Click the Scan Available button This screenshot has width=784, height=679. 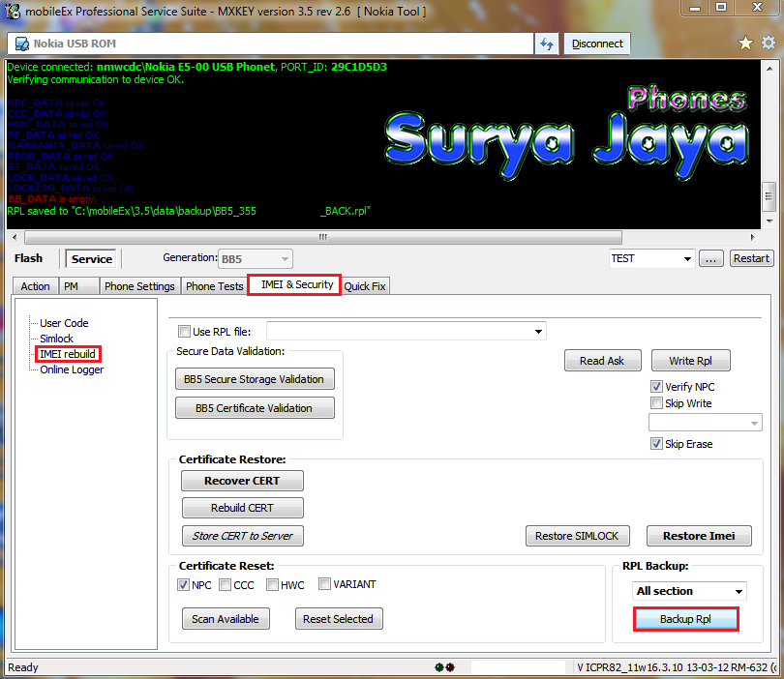point(226,619)
